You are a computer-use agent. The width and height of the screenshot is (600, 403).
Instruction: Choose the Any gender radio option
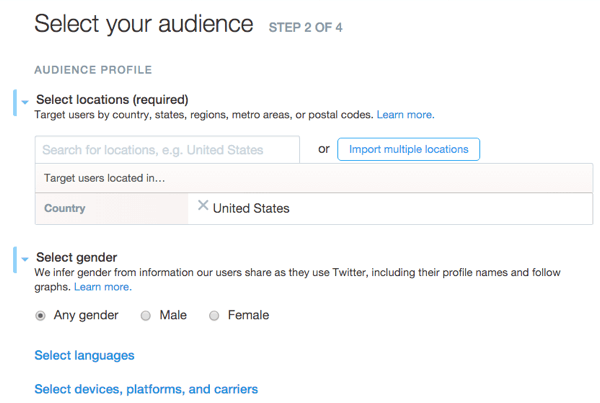(40, 316)
